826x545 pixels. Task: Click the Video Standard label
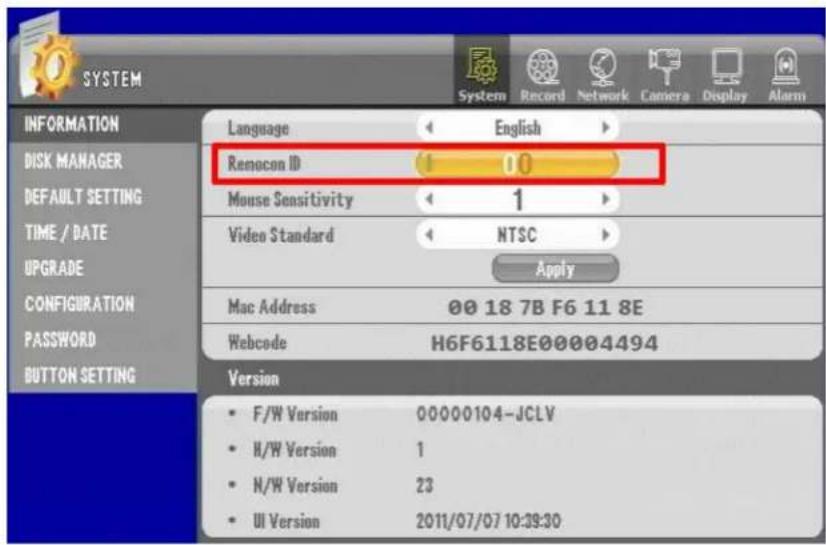tap(281, 235)
